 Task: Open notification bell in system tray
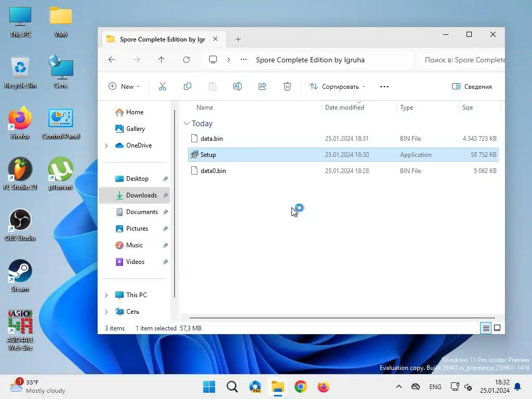[x=517, y=387]
